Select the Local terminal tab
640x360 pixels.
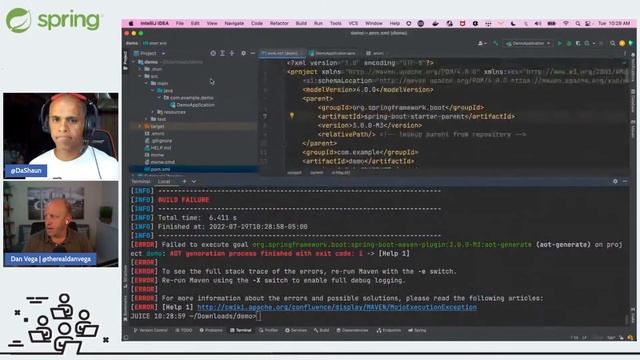[x=164, y=181]
